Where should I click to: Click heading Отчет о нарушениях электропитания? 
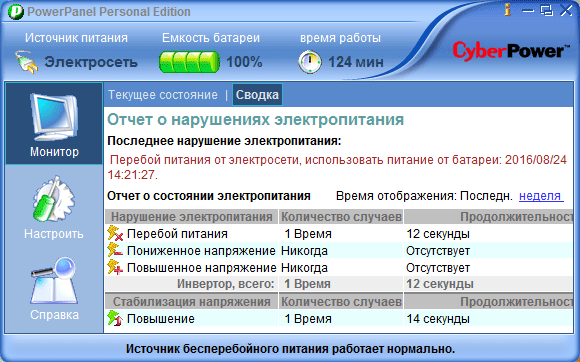tap(256, 119)
